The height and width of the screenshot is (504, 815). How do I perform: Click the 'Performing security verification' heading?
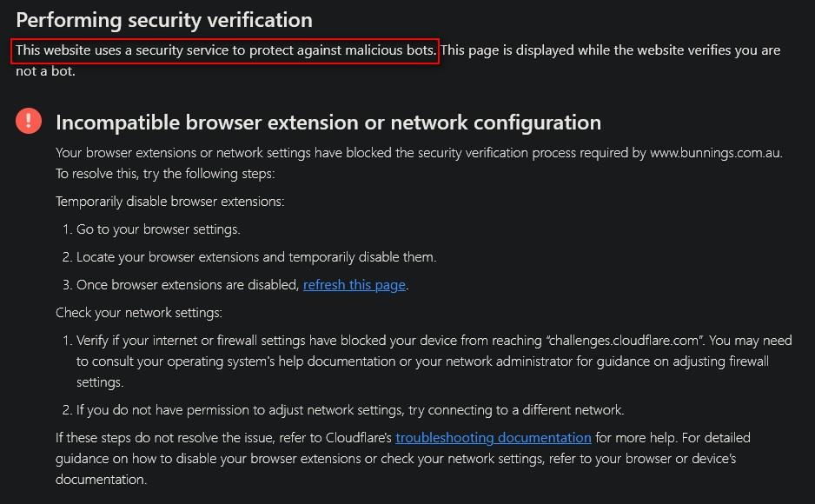(x=164, y=20)
